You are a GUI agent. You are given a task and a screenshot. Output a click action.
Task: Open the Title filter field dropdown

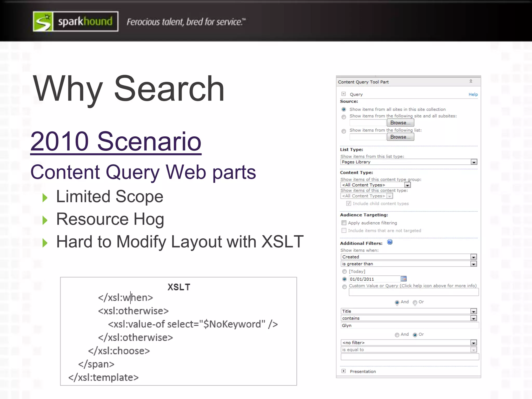coord(409,311)
